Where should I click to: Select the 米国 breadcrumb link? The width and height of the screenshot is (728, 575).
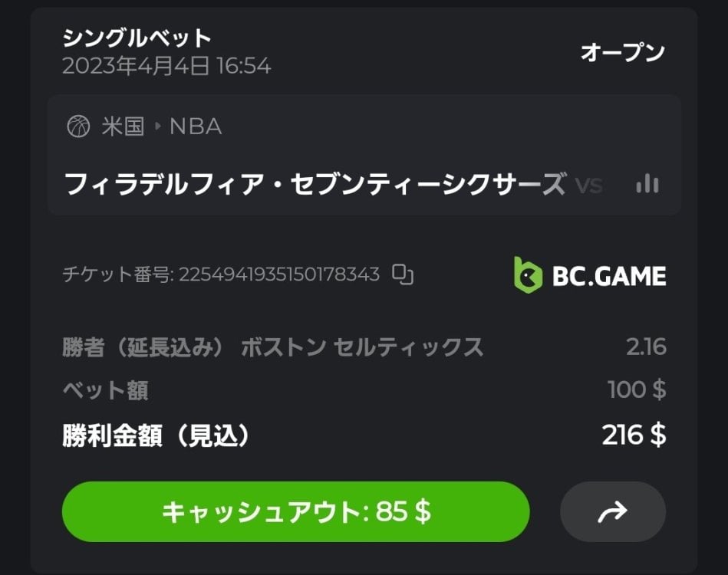[123, 127]
